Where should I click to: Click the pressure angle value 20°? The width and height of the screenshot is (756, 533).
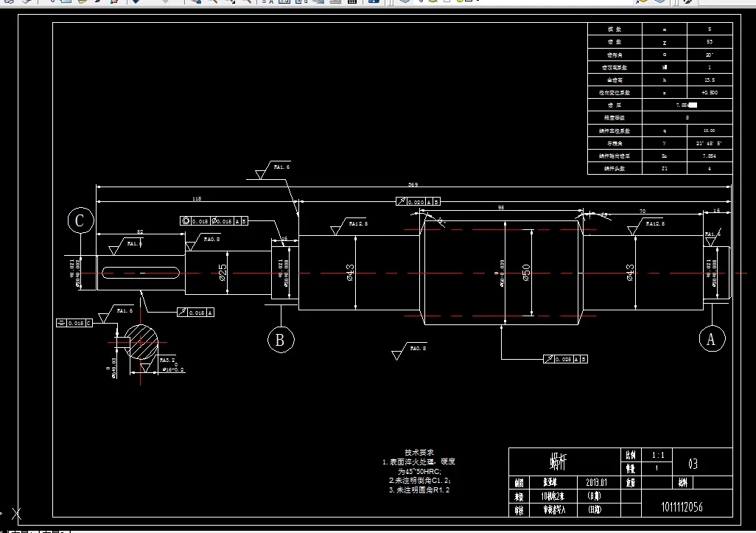710,55
